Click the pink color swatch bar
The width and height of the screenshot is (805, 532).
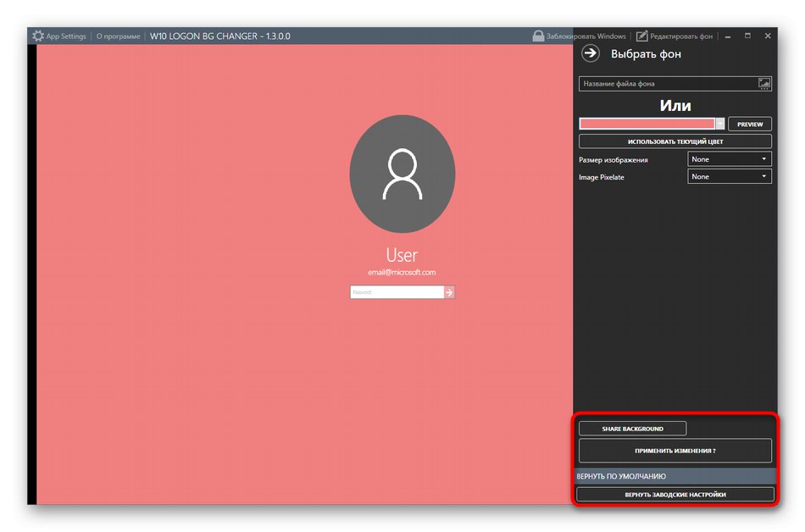coord(647,124)
